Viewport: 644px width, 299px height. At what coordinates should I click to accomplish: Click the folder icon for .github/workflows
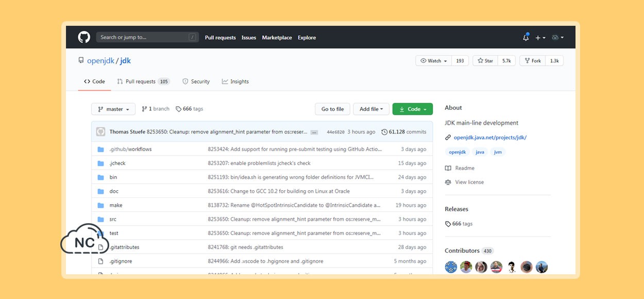(x=100, y=149)
